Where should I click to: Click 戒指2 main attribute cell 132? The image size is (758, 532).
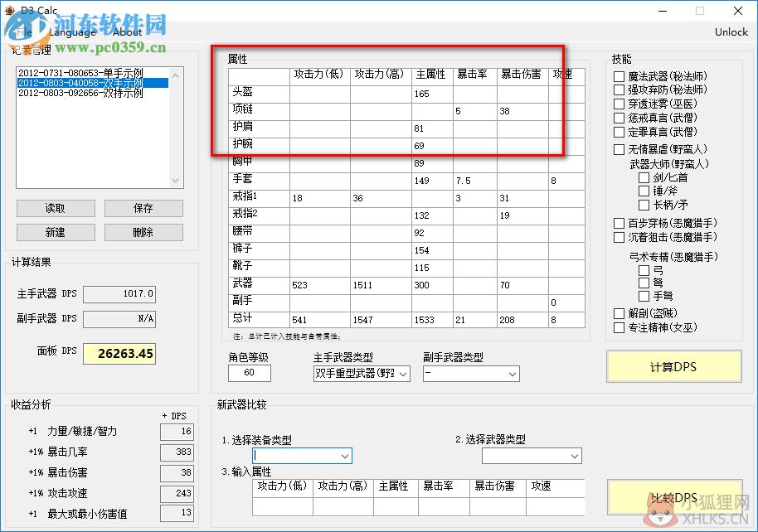pyautogui.click(x=432, y=215)
